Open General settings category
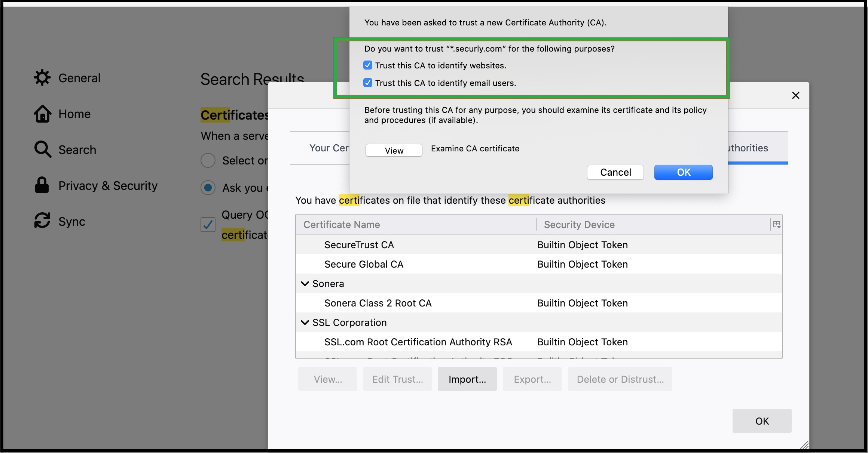 (x=67, y=78)
